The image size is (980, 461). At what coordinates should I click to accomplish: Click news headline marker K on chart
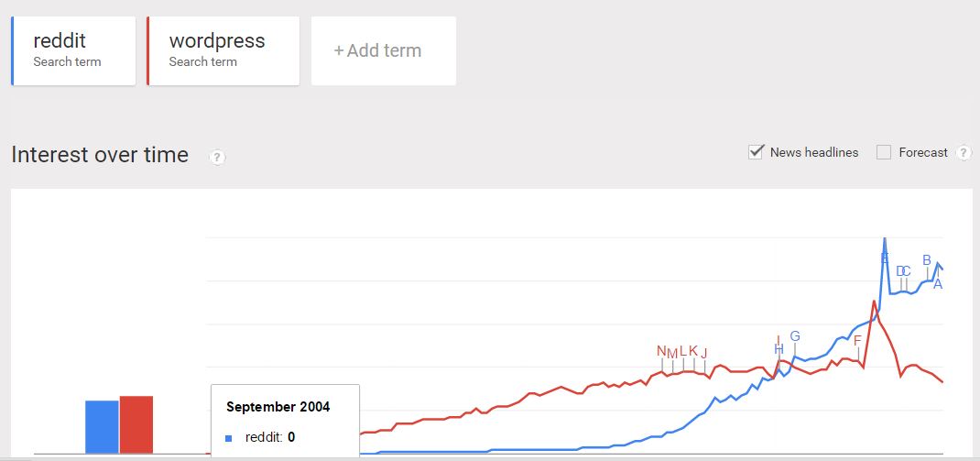tap(693, 350)
